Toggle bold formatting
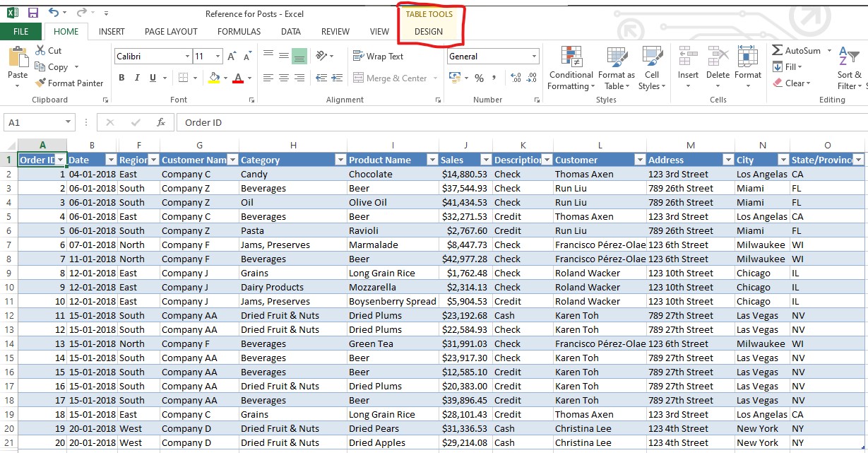 point(121,78)
